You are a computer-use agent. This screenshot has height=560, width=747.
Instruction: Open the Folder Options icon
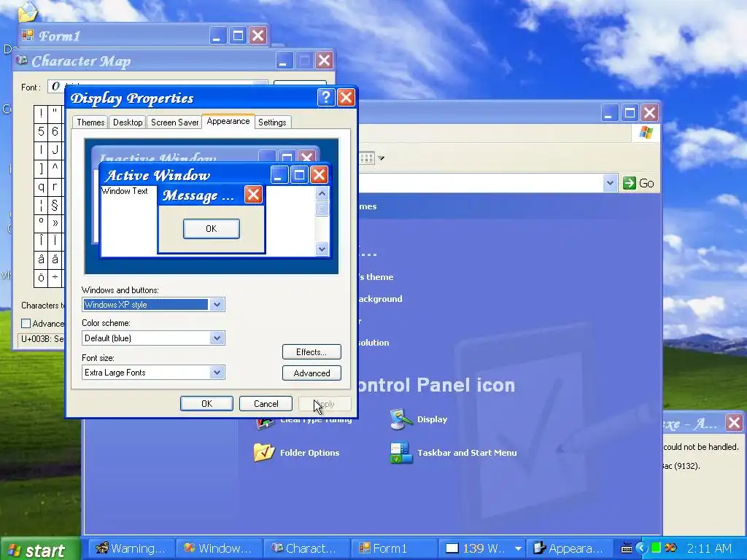click(x=264, y=452)
